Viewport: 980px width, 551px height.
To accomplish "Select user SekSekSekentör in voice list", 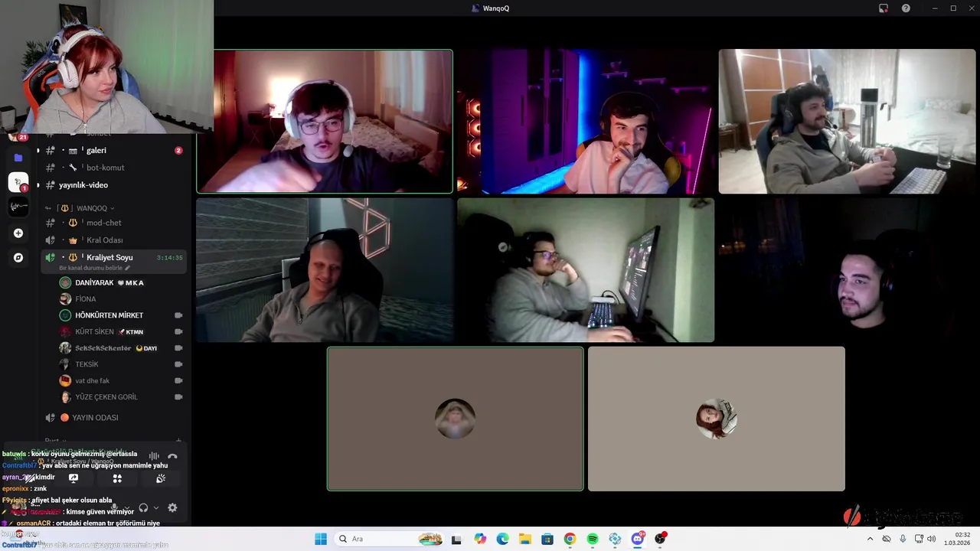I will (113, 348).
